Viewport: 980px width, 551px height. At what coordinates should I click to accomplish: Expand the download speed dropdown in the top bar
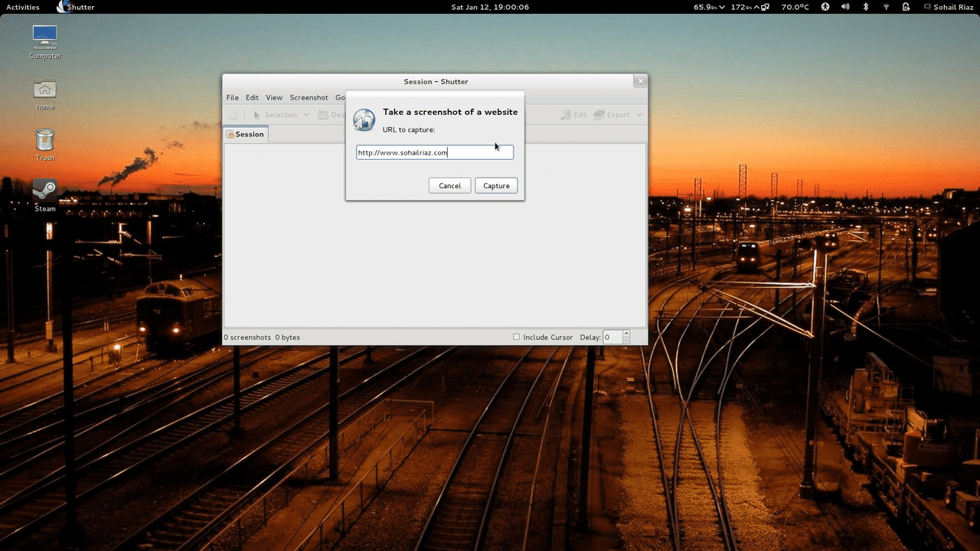coord(722,7)
